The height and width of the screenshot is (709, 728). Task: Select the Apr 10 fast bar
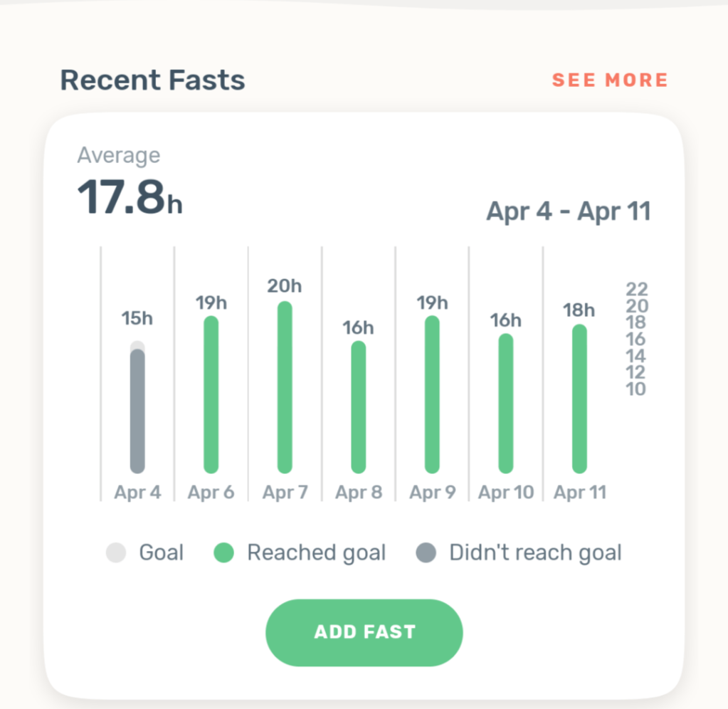click(505, 403)
